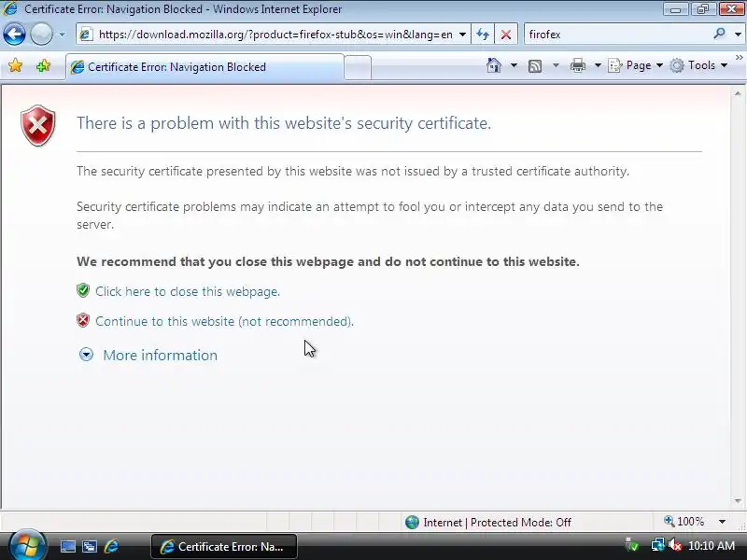Open the search provider options dropdown
This screenshot has height=560, width=747.
(x=738, y=35)
